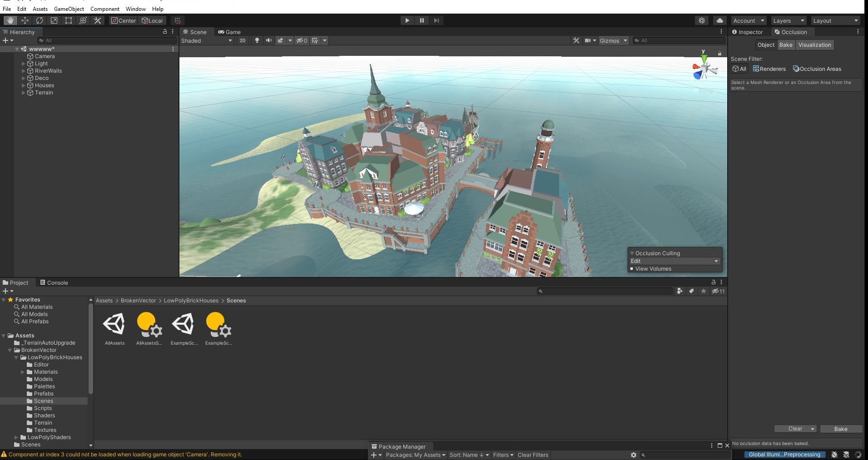Image resolution: width=868 pixels, height=460 pixels.
Task: Click the scene orientation gizmo
Action: click(704, 69)
